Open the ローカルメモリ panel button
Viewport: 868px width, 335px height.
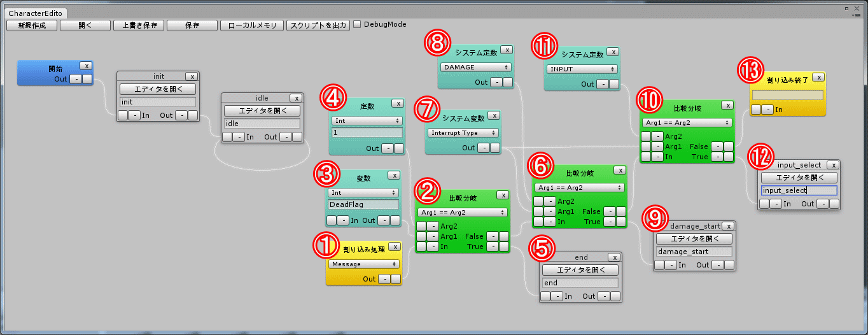point(252,25)
